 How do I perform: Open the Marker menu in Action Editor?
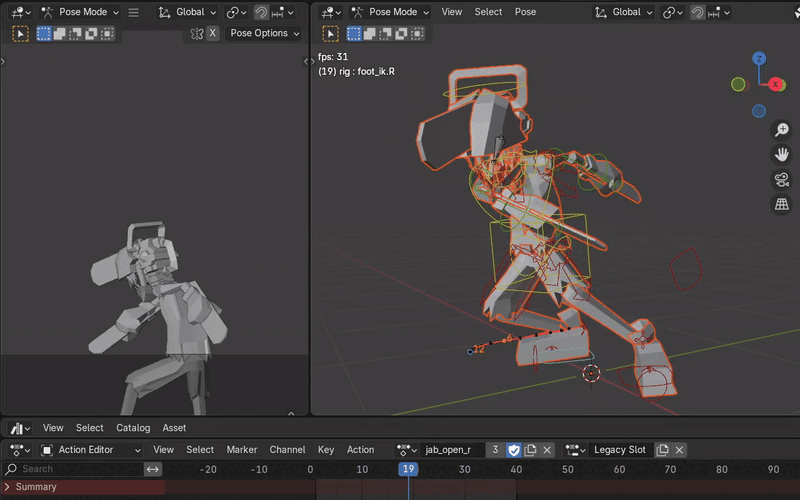click(x=241, y=450)
